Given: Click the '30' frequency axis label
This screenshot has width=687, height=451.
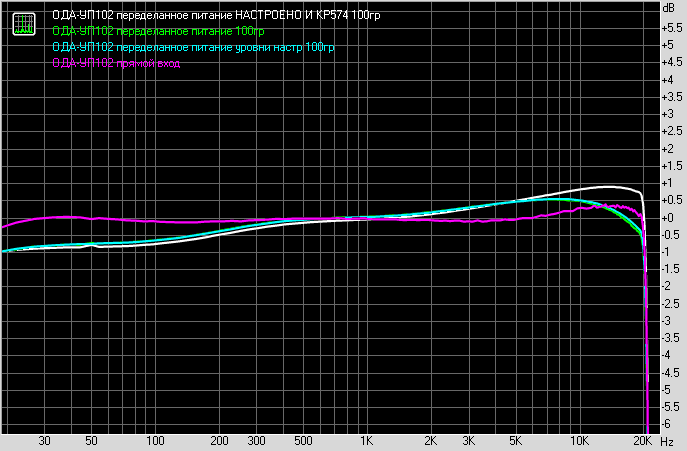Looking at the screenshot, I should coord(44,441).
